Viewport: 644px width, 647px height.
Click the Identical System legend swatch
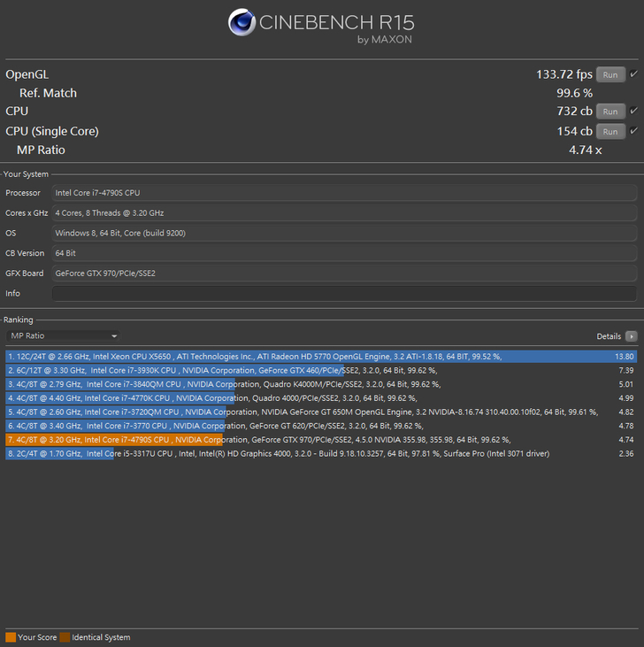[x=65, y=637]
